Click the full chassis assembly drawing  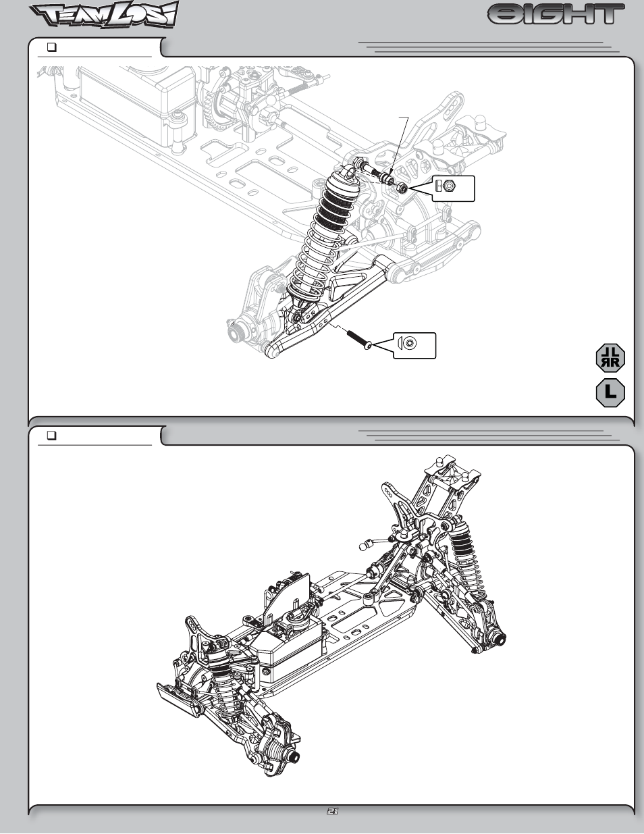(x=332, y=616)
